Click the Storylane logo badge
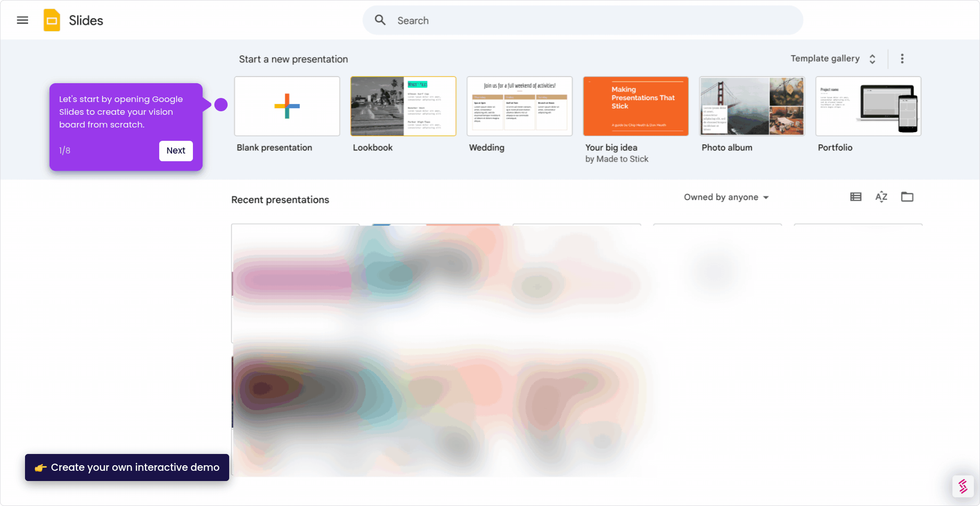 [963, 486]
